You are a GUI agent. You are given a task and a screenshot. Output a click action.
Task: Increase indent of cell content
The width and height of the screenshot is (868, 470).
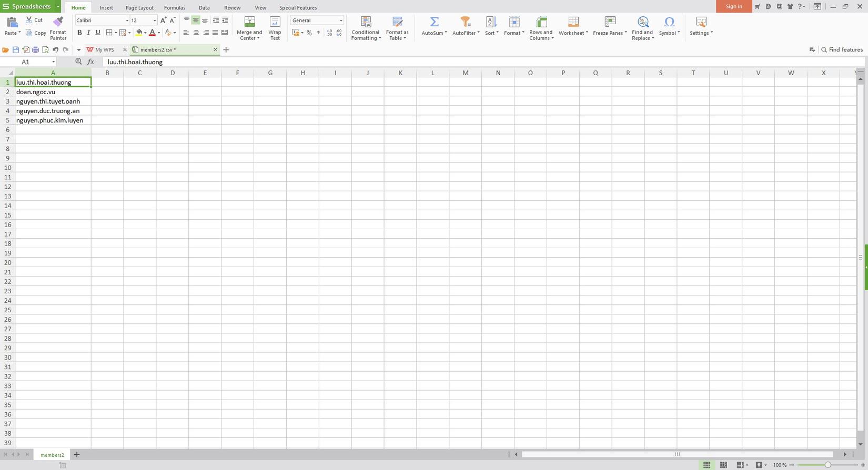(x=225, y=20)
